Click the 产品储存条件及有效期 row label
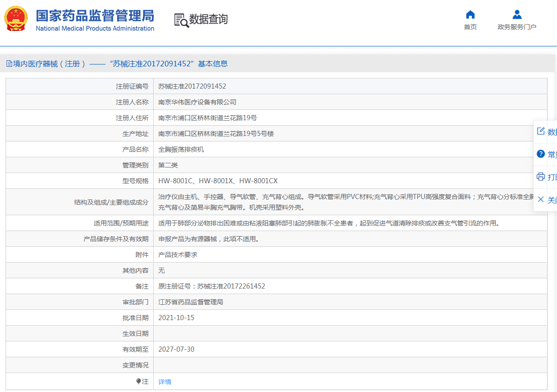The width and height of the screenshot is (557, 392). tap(116, 239)
